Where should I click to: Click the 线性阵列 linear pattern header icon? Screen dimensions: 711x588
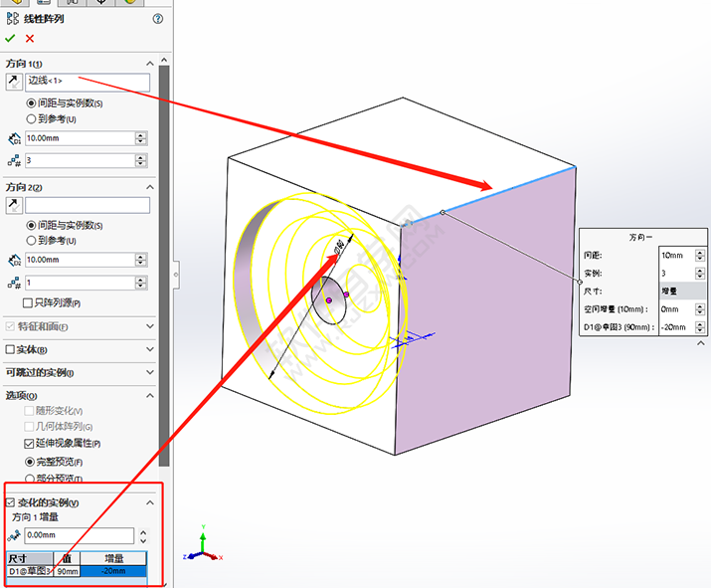tap(13, 19)
